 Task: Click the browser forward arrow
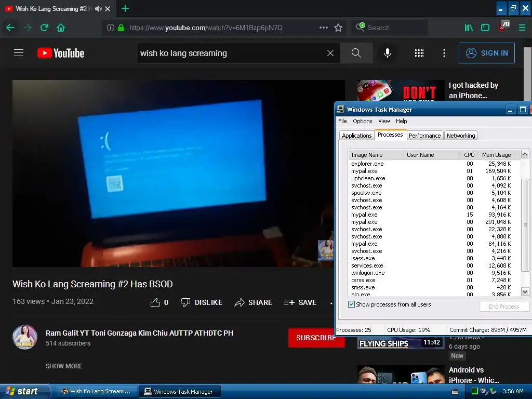[x=28, y=28]
